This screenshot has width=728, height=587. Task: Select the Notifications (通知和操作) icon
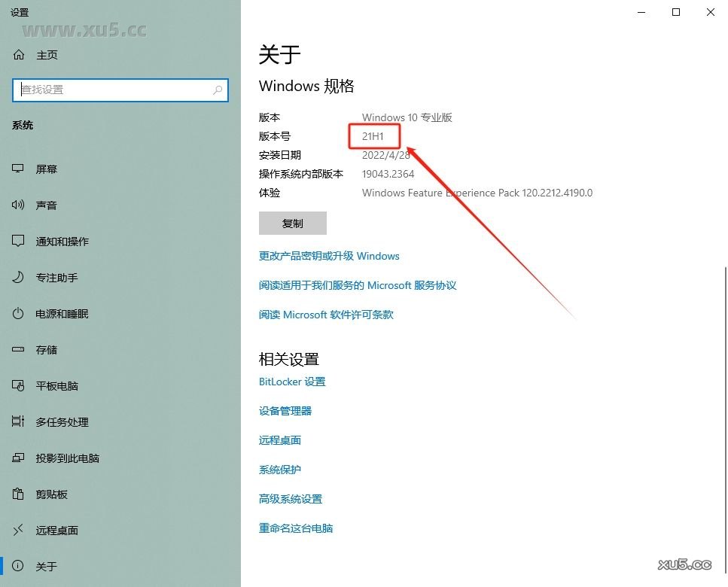point(19,242)
